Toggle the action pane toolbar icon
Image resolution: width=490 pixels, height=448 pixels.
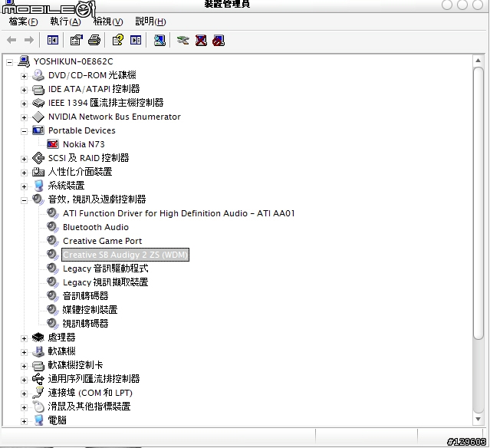[136, 40]
